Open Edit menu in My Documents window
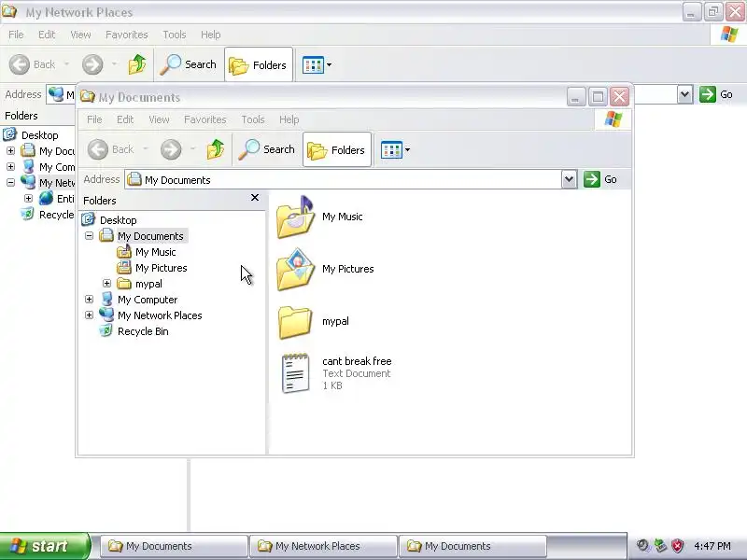The height and width of the screenshot is (560, 747). (125, 119)
